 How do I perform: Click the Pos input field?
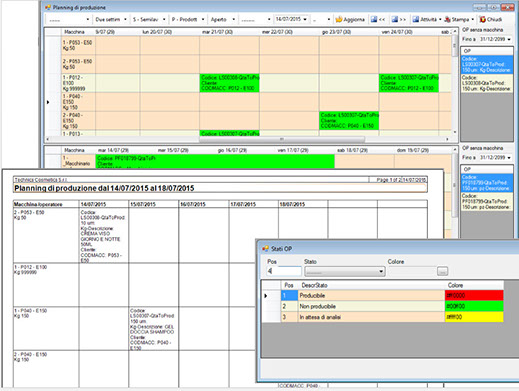point(284,271)
